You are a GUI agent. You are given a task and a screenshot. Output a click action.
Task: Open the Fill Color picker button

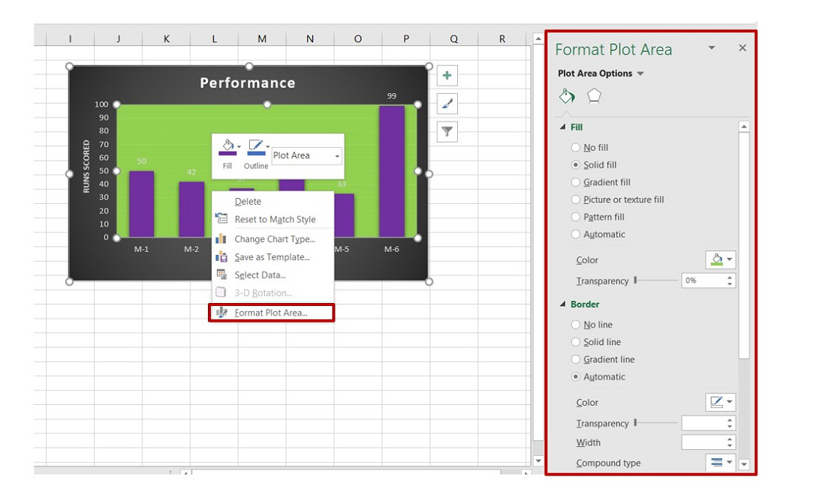(720, 260)
